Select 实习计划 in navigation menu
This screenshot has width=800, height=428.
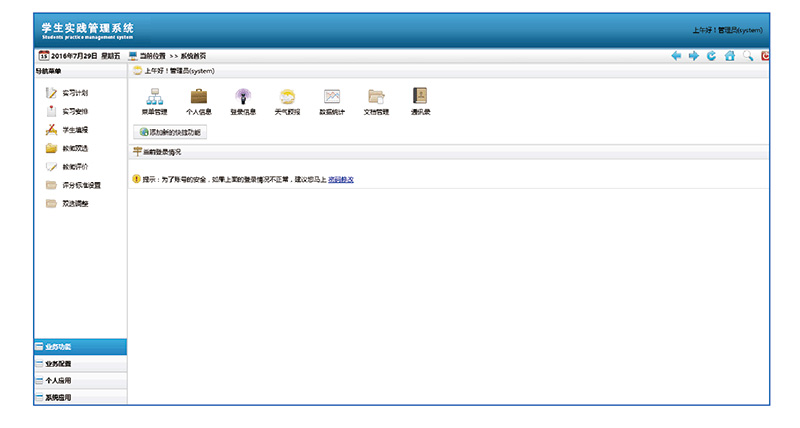(x=74, y=93)
